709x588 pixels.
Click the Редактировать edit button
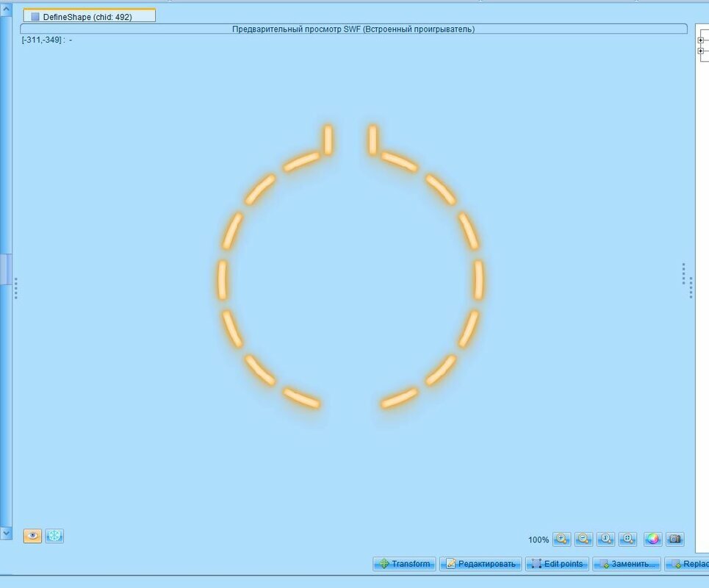click(x=481, y=564)
